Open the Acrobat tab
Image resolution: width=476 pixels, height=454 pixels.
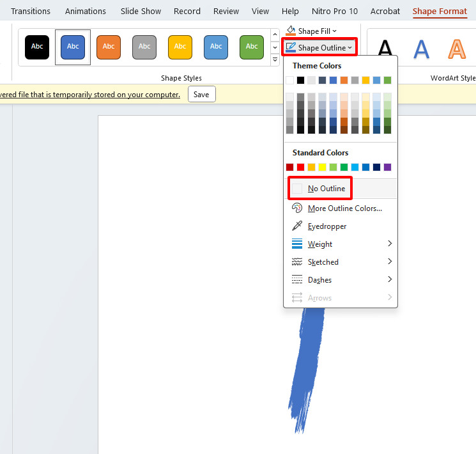[x=385, y=12]
